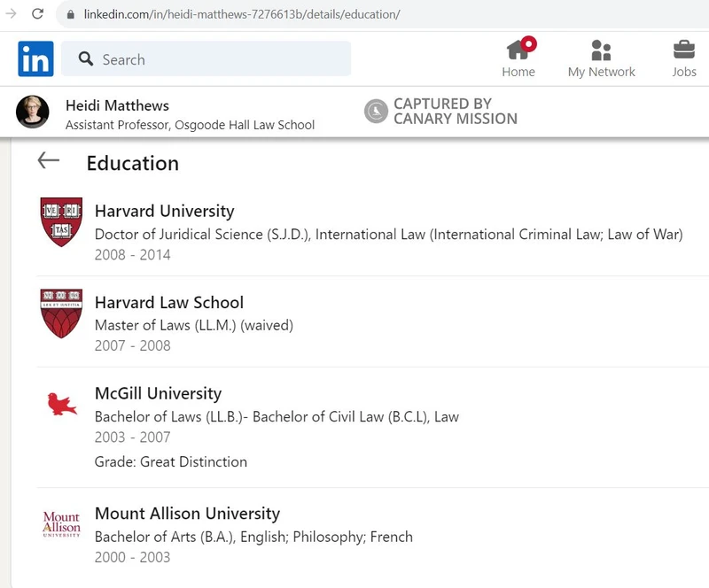The height and width of the screenshot is (588, 709).
Task: Open the Jobs briefcase icon
Action: [683, 50]
